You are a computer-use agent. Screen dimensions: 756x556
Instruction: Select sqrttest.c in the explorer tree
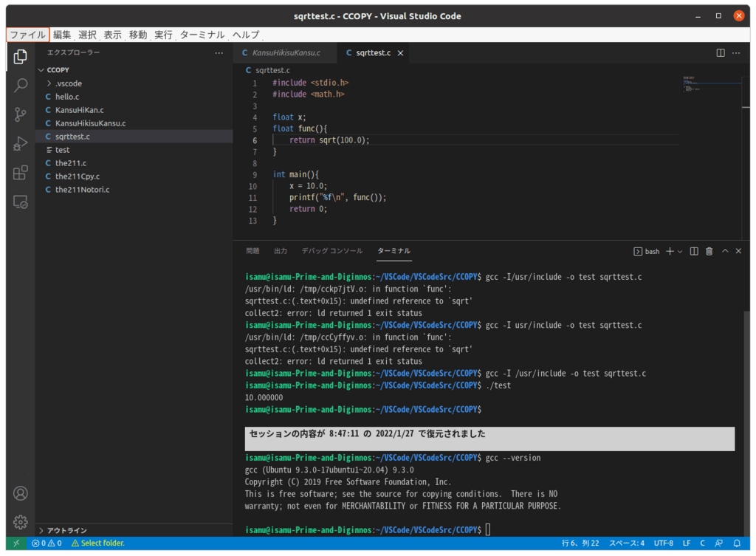(134, 137)
